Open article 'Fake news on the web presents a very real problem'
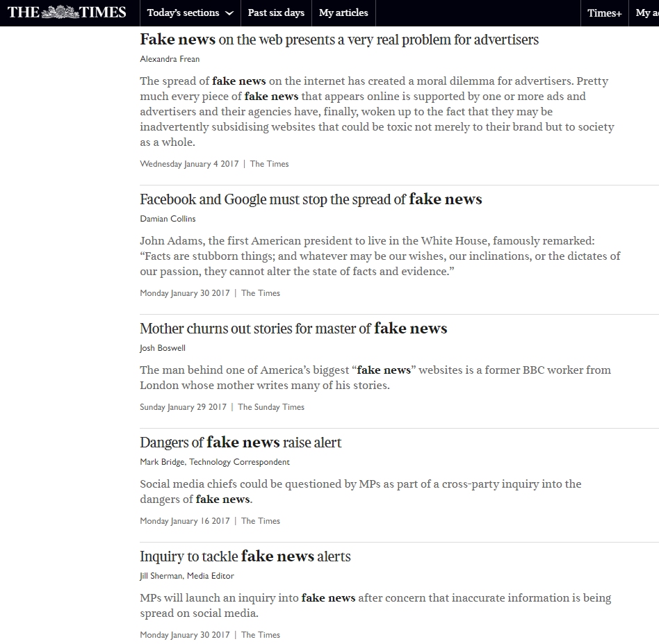659x644 pixels. (339, 40)
